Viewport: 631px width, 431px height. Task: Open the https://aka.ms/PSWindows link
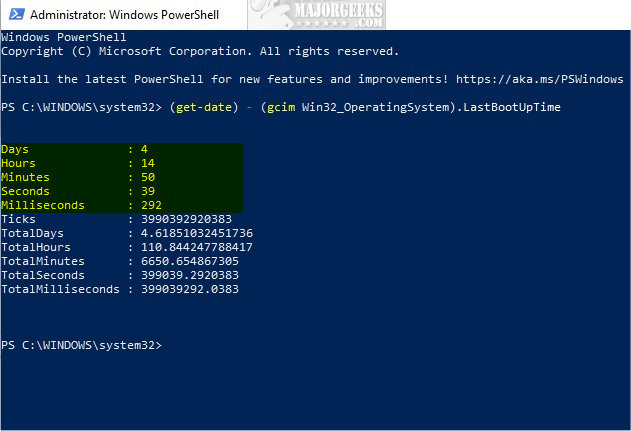[539, 79]
